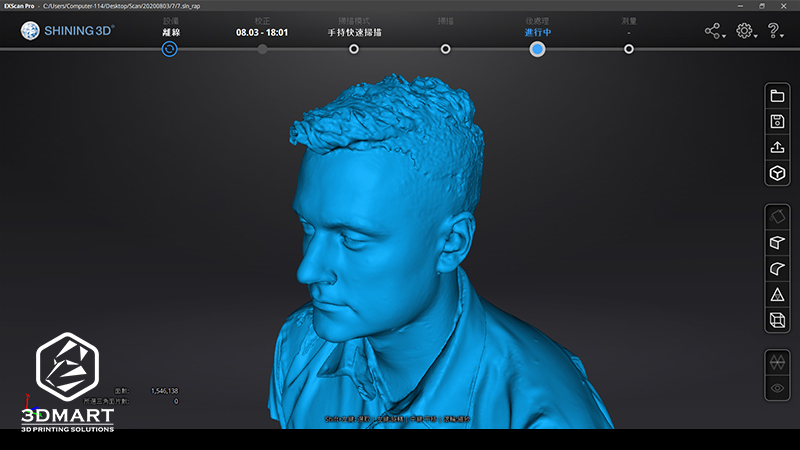Click the offline device status circle
Screen dimensions: 800x450
[170, 49]
